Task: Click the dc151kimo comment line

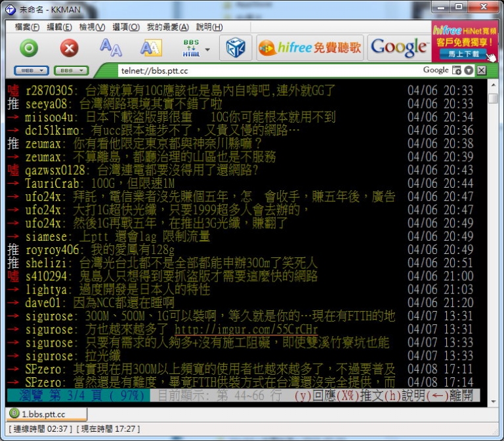Action: pyautogui.click(x=240, y=131)
